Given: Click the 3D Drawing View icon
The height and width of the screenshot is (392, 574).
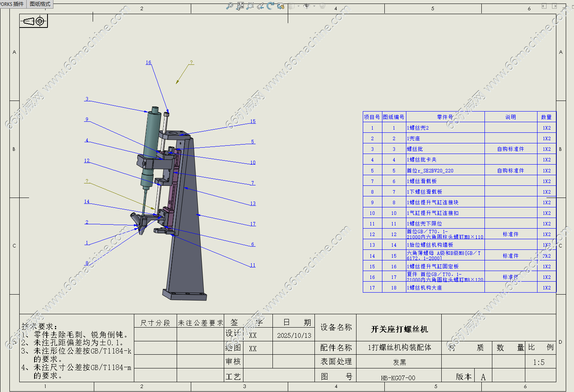Looking at the screenshot, I should (280, 6).
